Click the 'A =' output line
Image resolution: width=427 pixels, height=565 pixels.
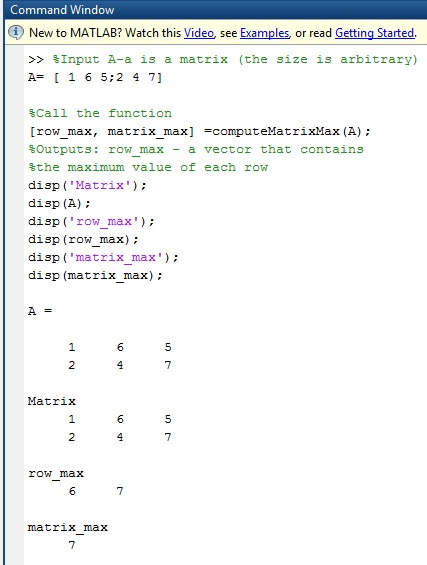pyautogui.click(x=40, y=311)
